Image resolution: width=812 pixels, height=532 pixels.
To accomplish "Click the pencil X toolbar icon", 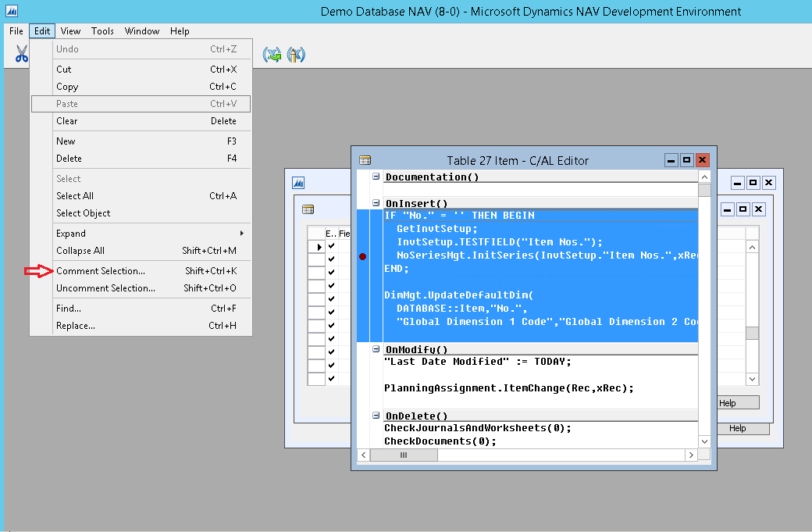I will 296,55.
